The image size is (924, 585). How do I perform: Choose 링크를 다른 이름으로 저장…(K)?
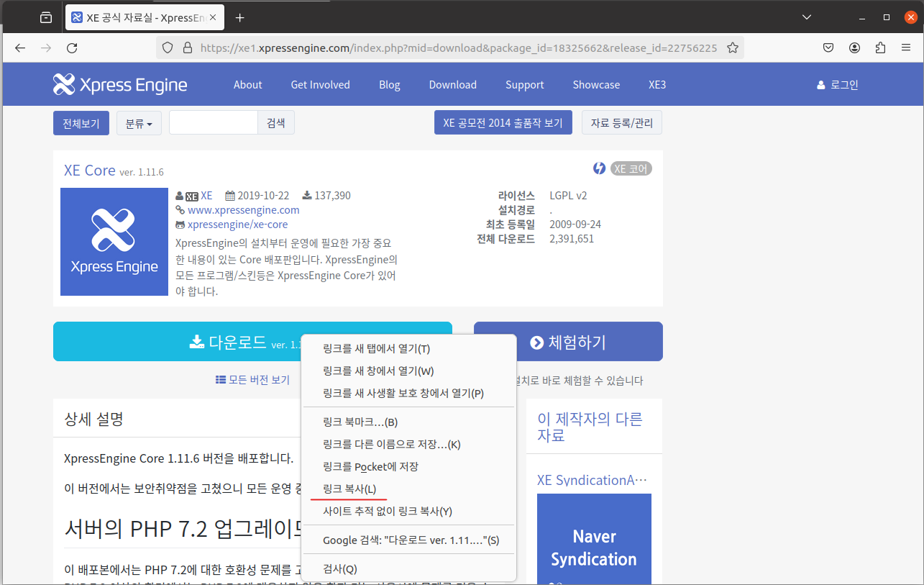tap(408, 445)
